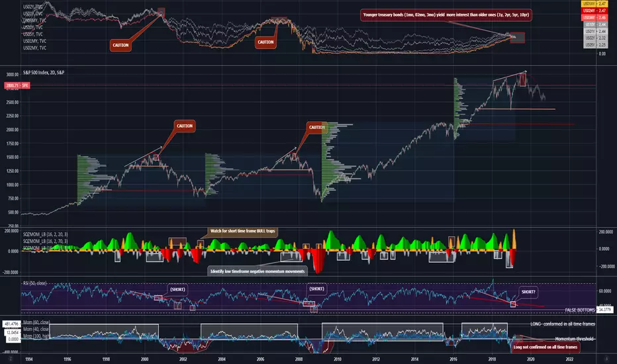
Task: Click the auto-scale A button at bottom right
Action: pyautogui.click(x=606, y=359)
